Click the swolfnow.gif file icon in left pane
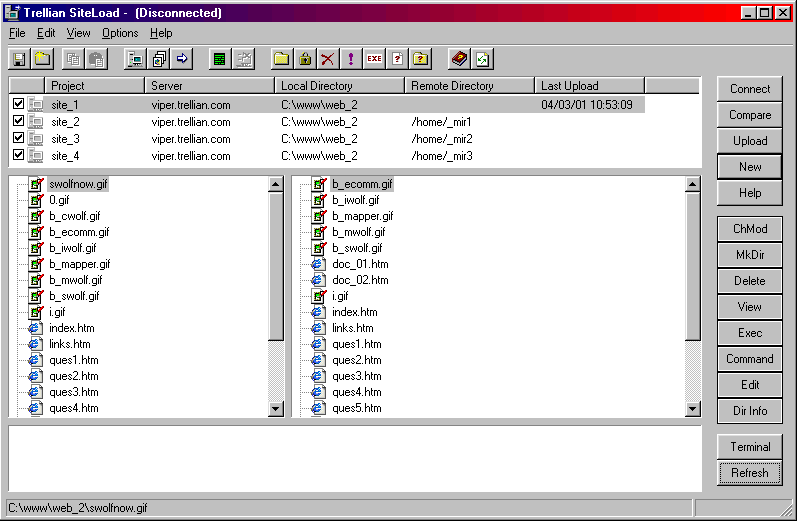 [x=36, y=184]
